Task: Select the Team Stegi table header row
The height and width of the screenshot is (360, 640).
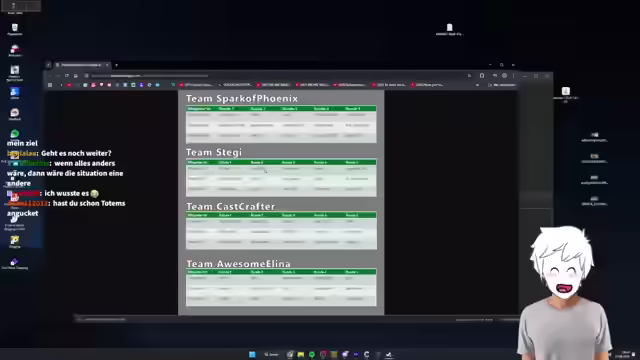Action: point(281,162)
